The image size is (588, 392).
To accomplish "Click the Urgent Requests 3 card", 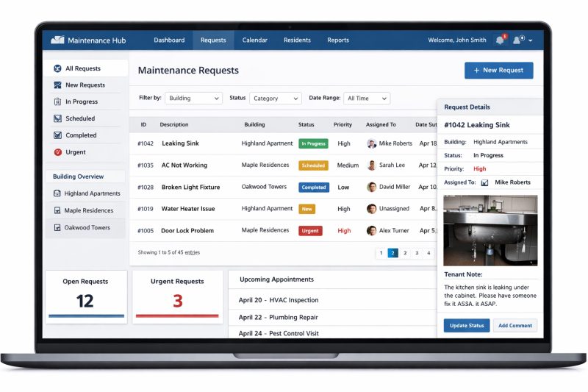I will [177, 296].
